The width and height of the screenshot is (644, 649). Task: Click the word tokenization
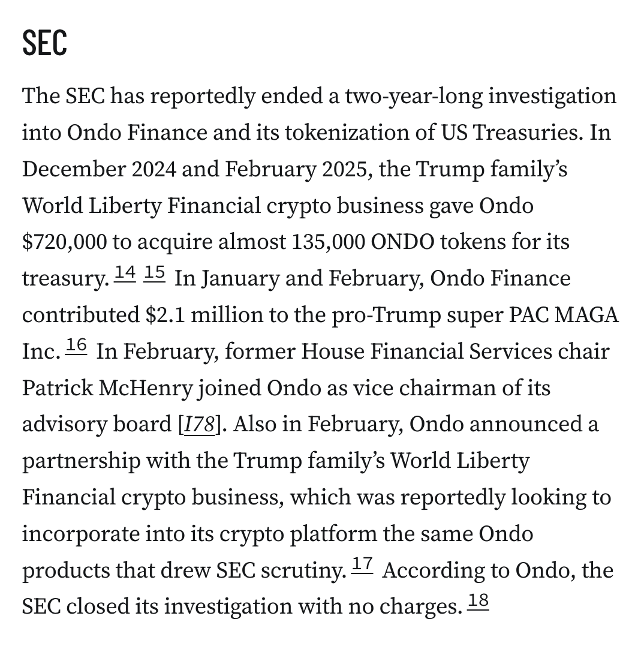tap(336, 133)
